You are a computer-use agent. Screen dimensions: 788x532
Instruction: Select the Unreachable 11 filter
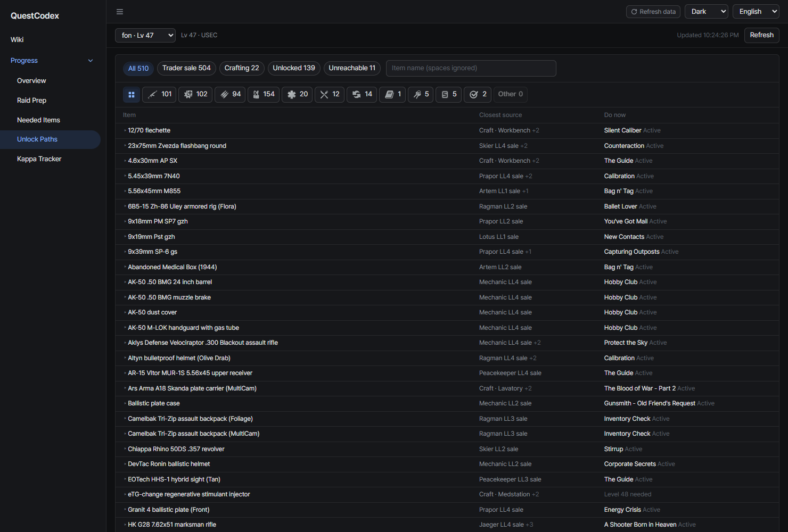352,68
